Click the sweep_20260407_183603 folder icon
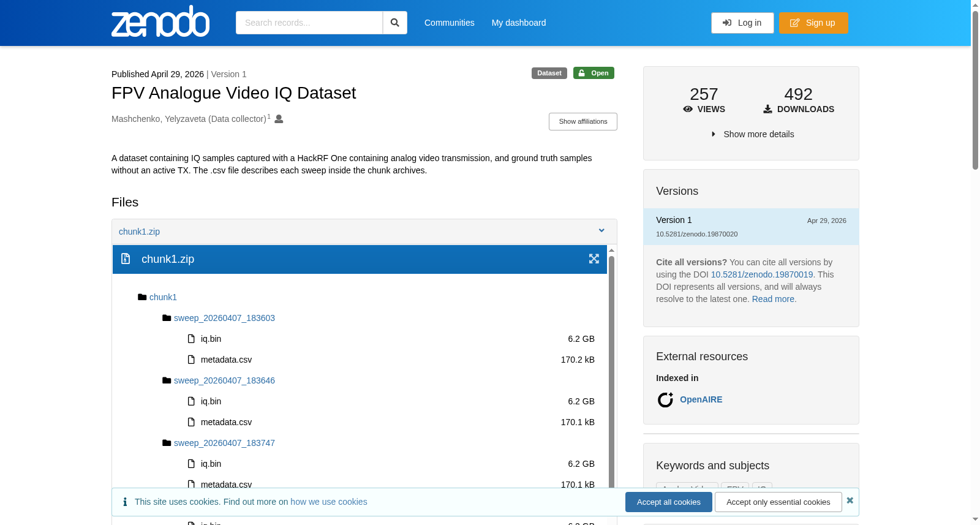Screen dimensions: 980x525 pos(167,318)
